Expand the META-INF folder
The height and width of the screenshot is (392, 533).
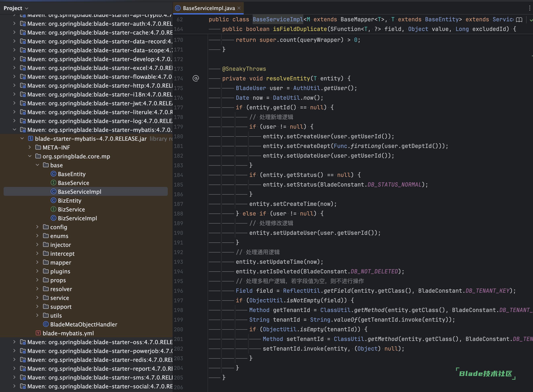click(30, 147)
